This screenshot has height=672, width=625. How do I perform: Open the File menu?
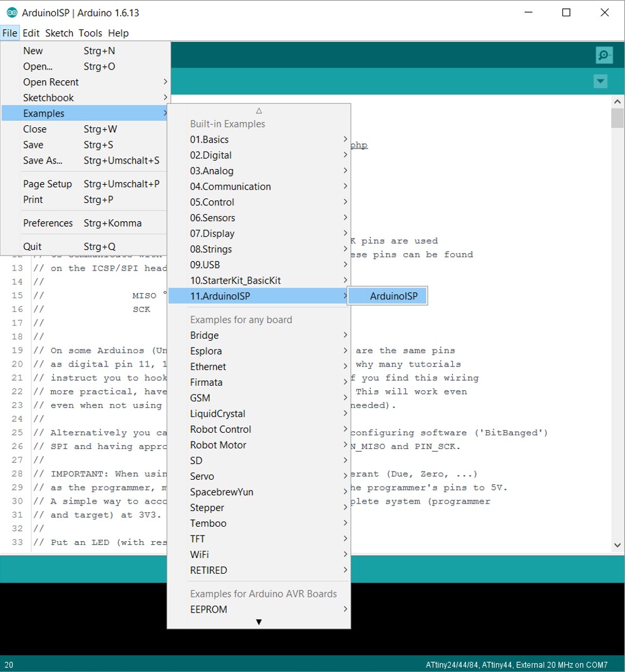(9, 33)
